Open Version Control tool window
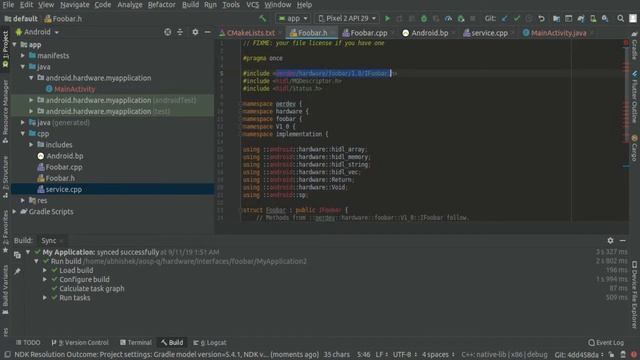The image size is (640, 360). 80,342
